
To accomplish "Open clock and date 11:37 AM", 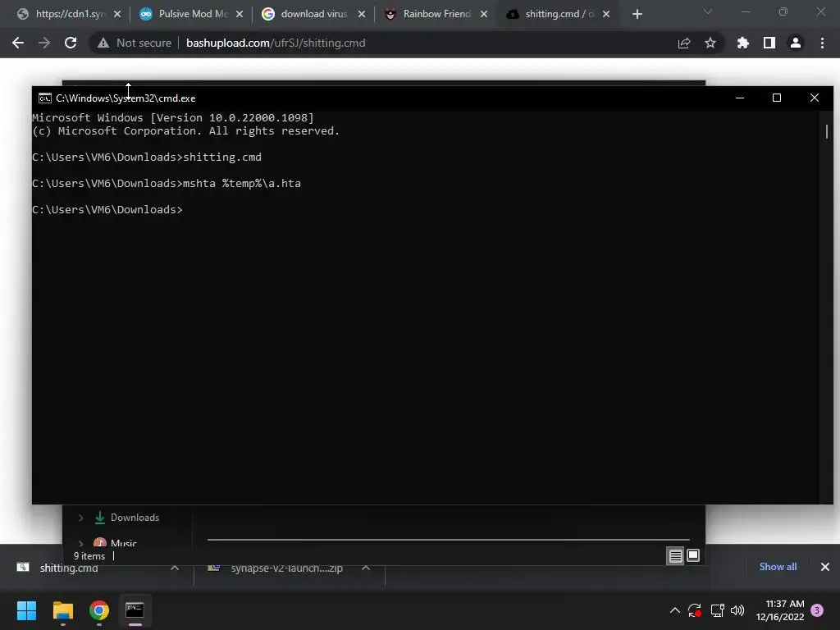I will pos(780,610).
